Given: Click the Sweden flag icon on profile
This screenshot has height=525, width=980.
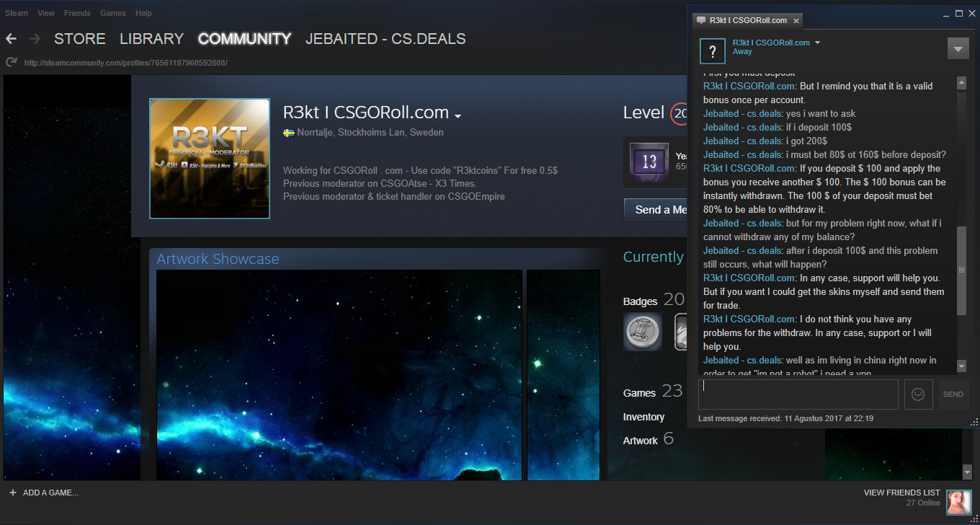Looking at the screenshot, I should click(288, 133).
